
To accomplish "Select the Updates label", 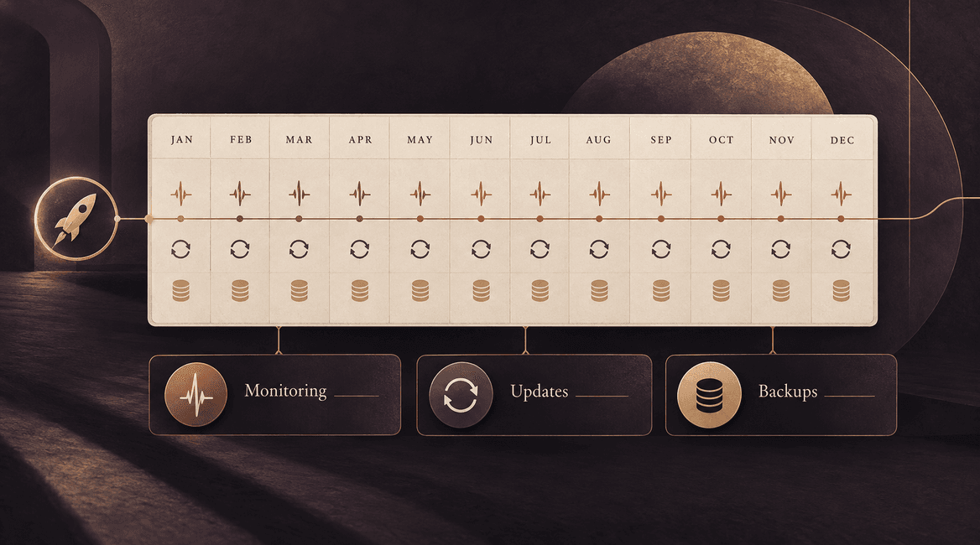I will pos(540,392).
